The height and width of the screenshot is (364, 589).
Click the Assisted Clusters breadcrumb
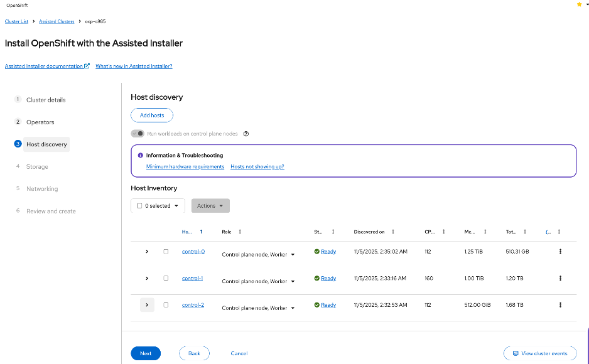coord(56,21)
